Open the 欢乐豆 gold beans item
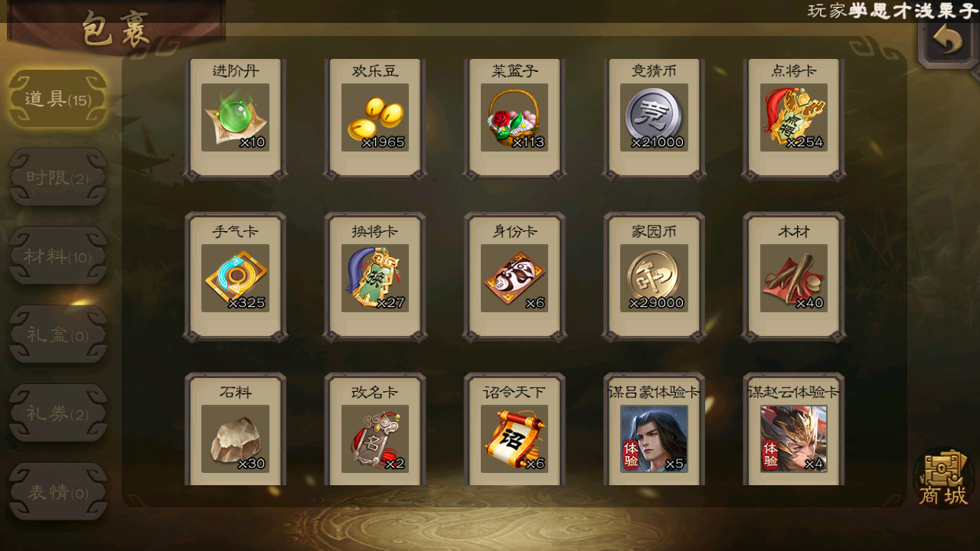Image resolution: width=980 pixels, height=551 pixels. pyautogui.click(x=374, y=117)
